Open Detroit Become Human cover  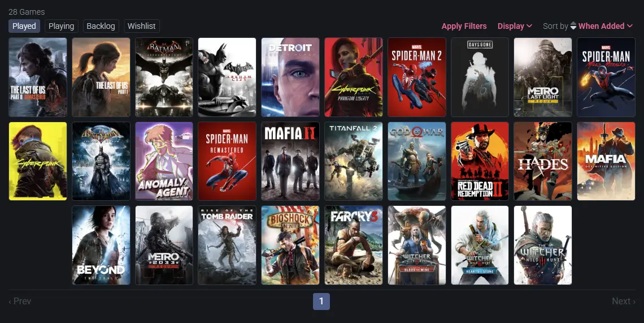pyautogui.click(x=290, y=77)
